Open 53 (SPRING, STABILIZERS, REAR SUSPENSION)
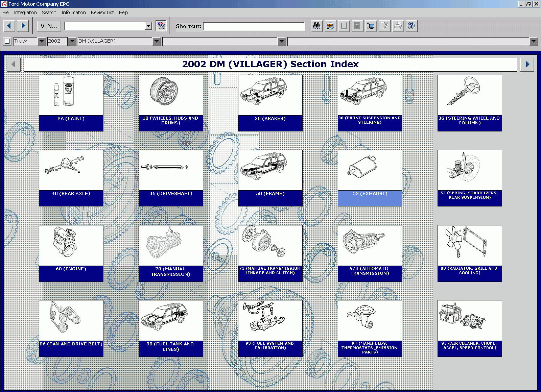The height and width of the screenshot is (392, 541). (470, 178)
